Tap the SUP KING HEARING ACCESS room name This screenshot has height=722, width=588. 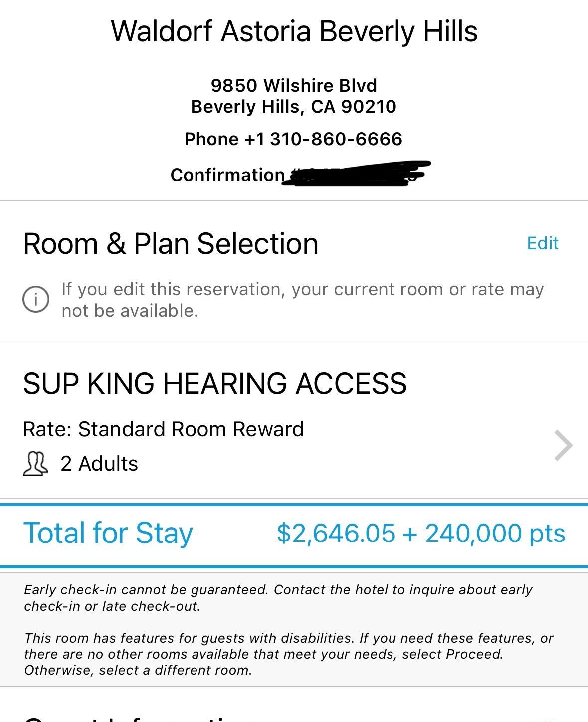pos(215,383)
